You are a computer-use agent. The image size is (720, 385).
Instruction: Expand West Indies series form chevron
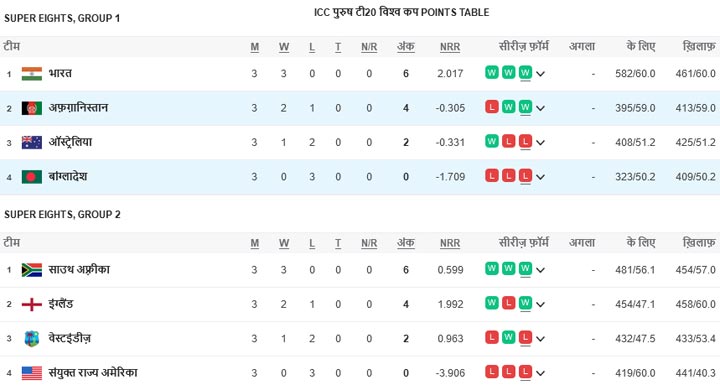pos(540,339)
